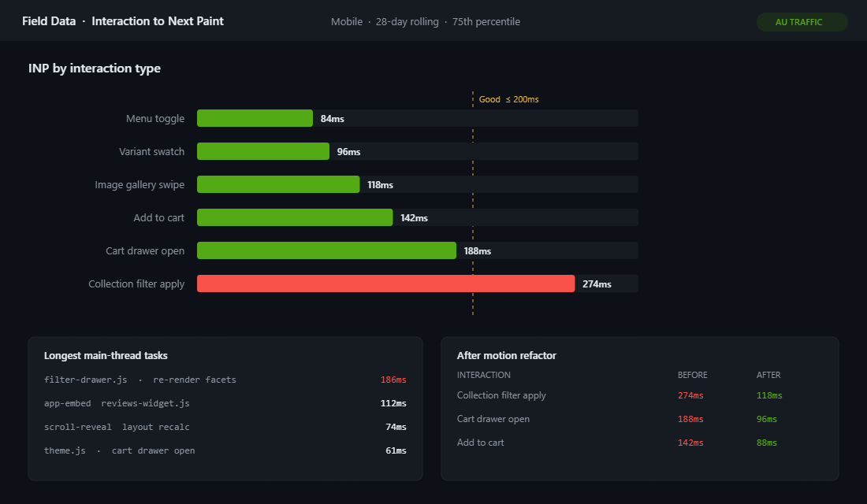Click the "Collection filter apply" chart row label
The width and height of the screenshot is (867, 504).
point(136,284)
